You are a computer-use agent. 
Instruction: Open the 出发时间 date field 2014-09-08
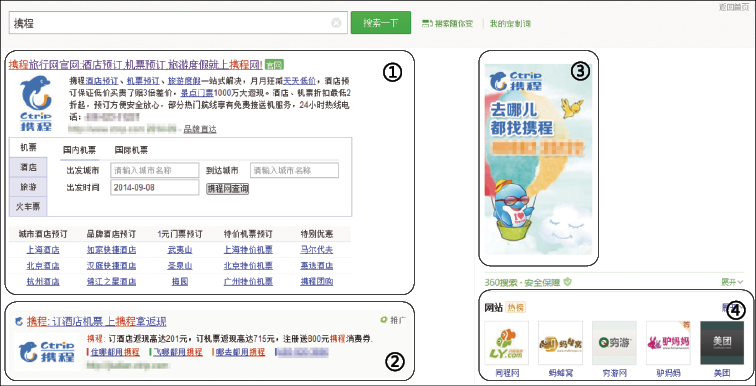point(154,187)
